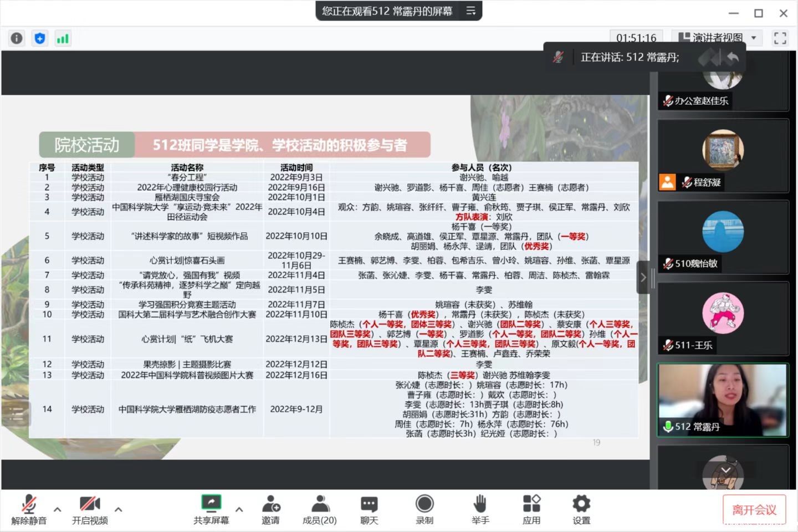Turn on the camera (开启视频)
This screenshot has width=798, height=532.
pyautogui.click(x=90, y=509)
